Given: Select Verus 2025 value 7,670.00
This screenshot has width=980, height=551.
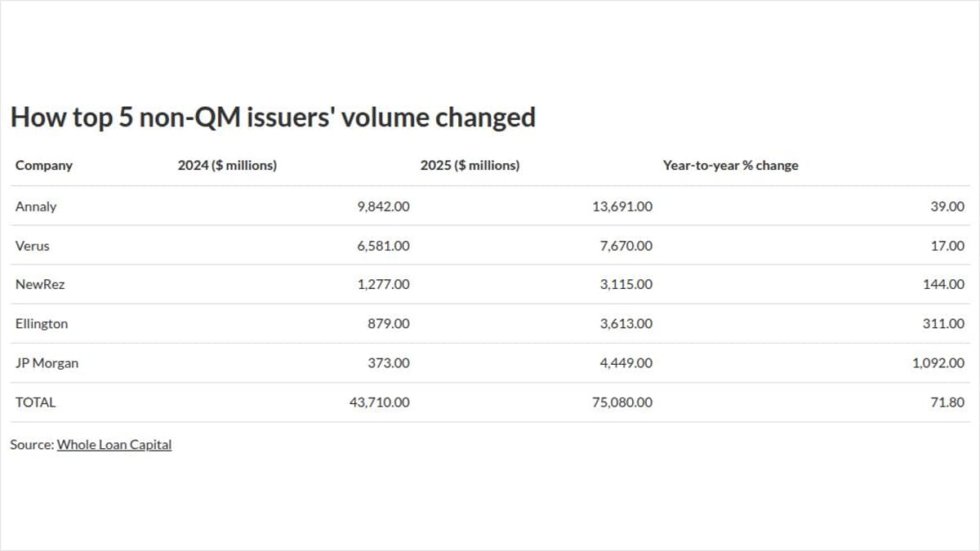Looking at the screenshot, I should [626, 246].
